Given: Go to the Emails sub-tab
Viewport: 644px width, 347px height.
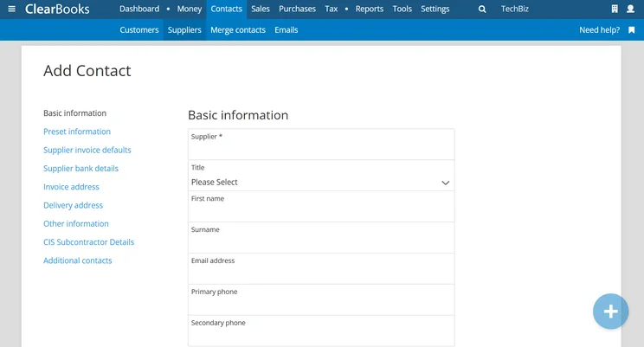Looking at the screenshot, I should point(287,30).
